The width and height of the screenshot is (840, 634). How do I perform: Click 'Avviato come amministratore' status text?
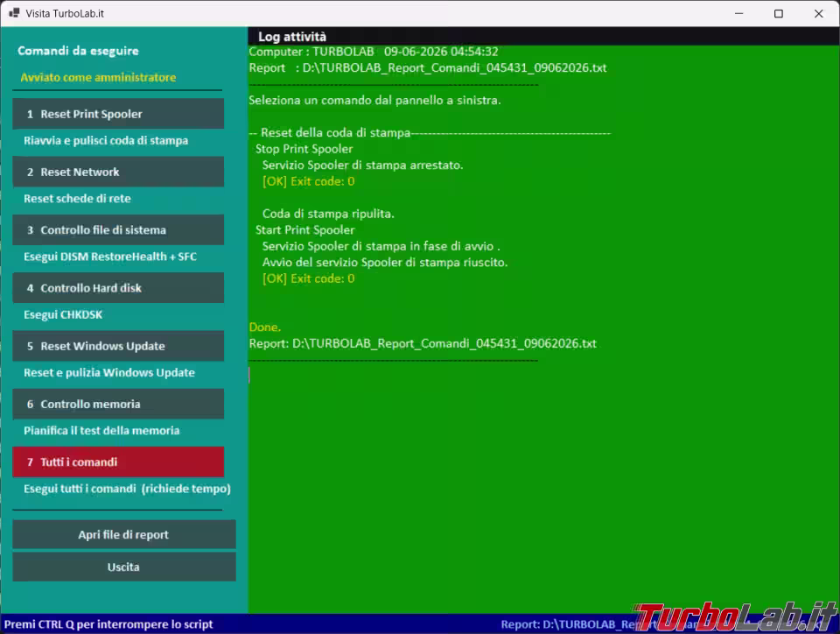(98, 77)
